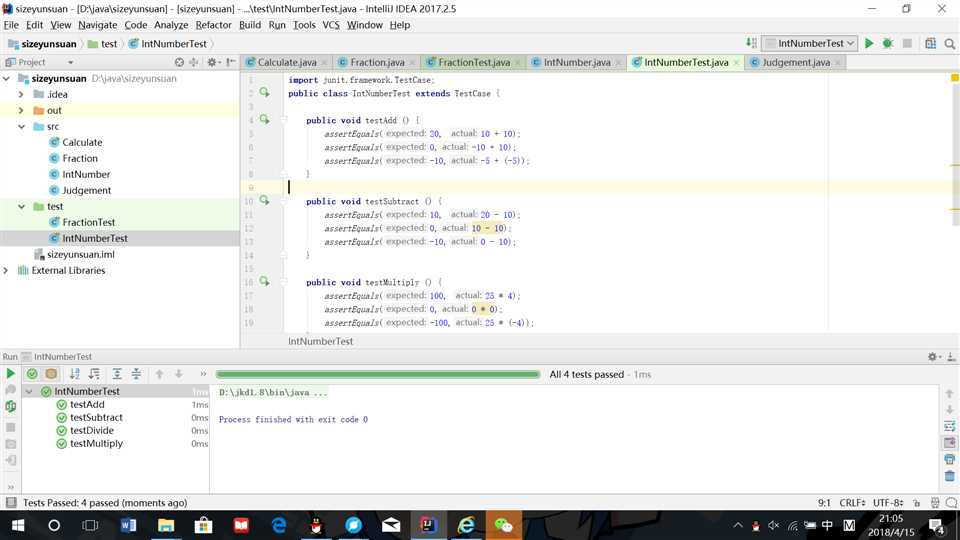The height and width of the screenshot is (540, 960).
Task: Open the IntNumberTest run configuration dropdown
Action: [x=809, y=43]
